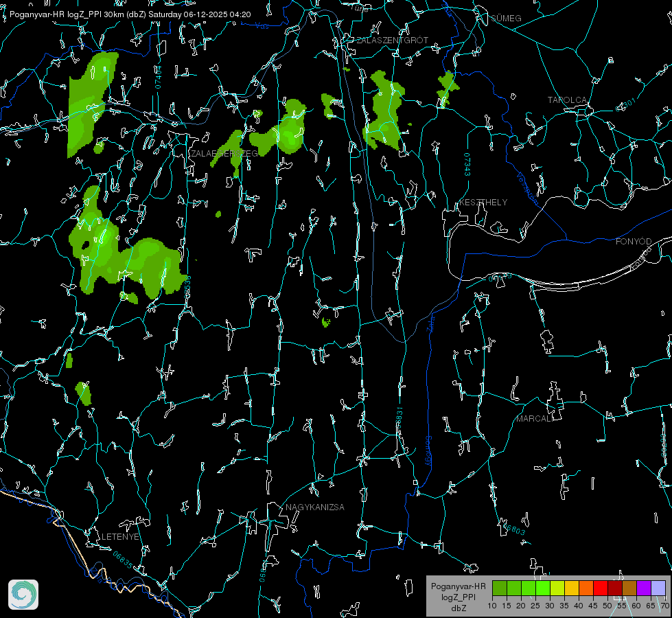
Task: Click the 60-65 dBZ purple legend swatch
Action: click(x=644, y=588)
